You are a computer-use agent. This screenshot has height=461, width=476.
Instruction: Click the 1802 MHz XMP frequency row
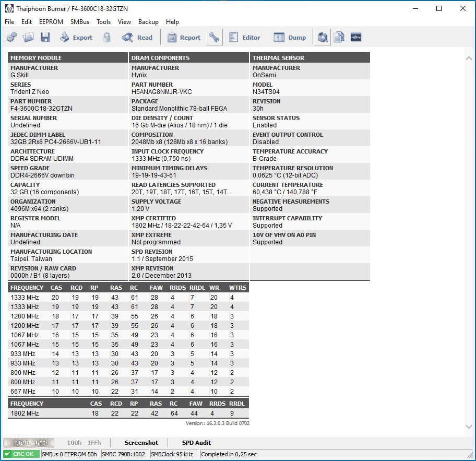coord(128,413)
